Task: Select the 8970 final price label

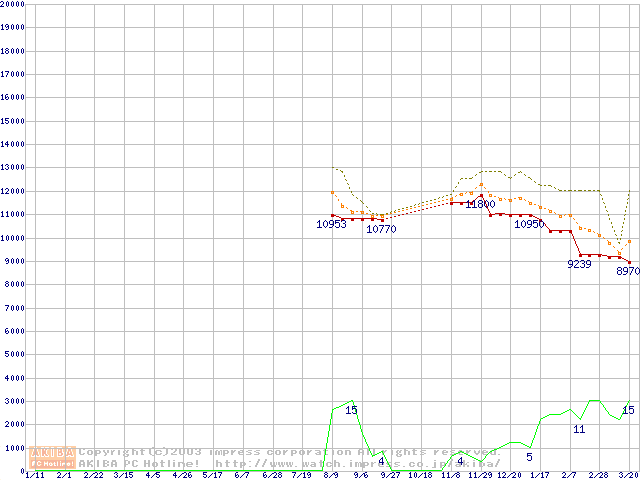Action: coord(628,271)
